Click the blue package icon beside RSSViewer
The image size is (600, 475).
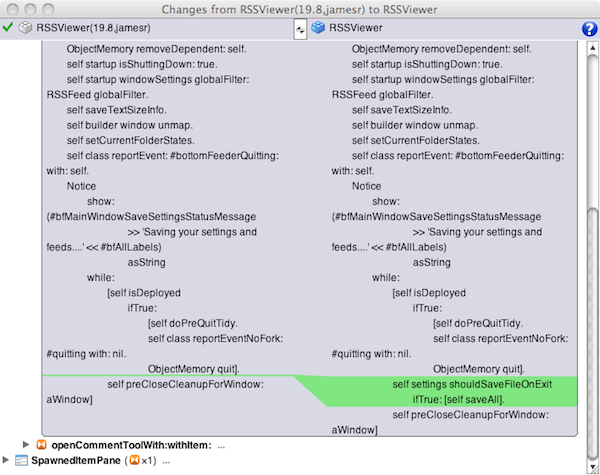318,28
